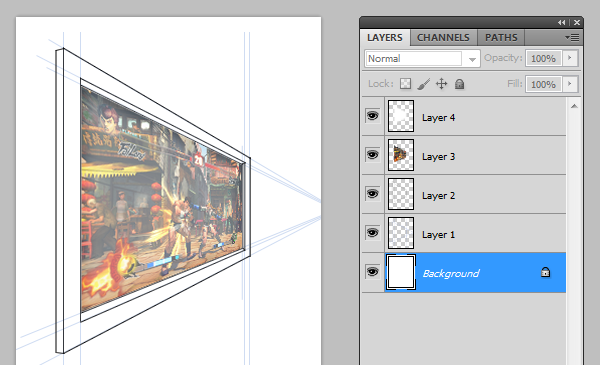600x365 pixels.
Task: Click the Fill label
Action: click(x=515, y=83)
